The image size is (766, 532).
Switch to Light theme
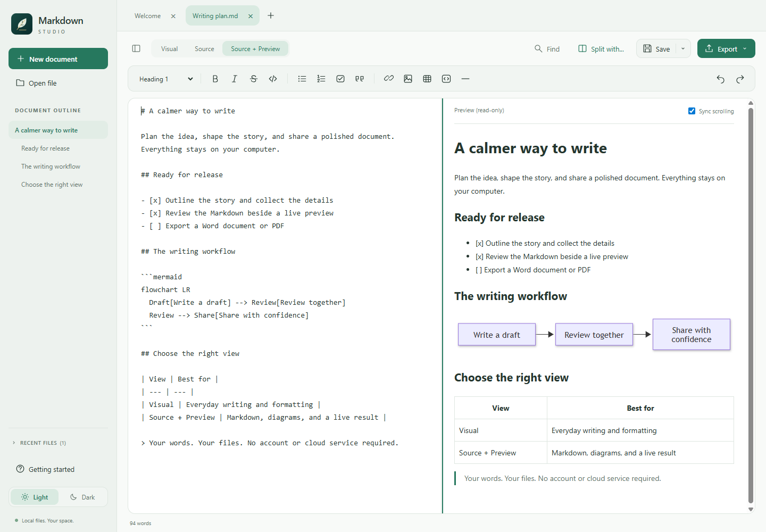[35, 497]
